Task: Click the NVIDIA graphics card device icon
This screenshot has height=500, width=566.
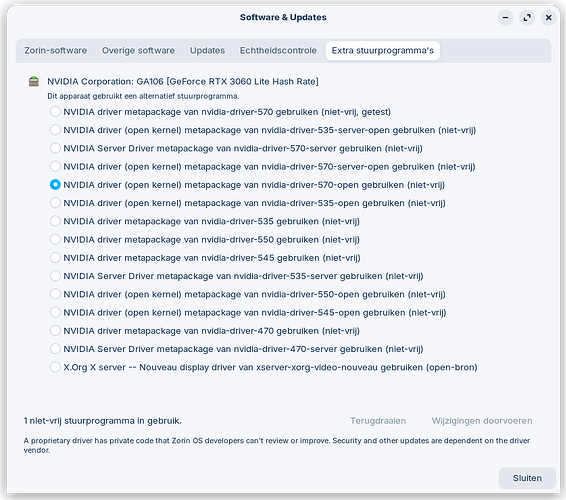Action: coord(34,82)
